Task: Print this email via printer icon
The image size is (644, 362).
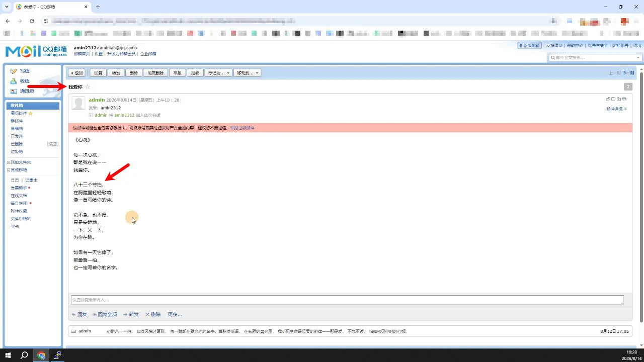Action: click(624, 99)
